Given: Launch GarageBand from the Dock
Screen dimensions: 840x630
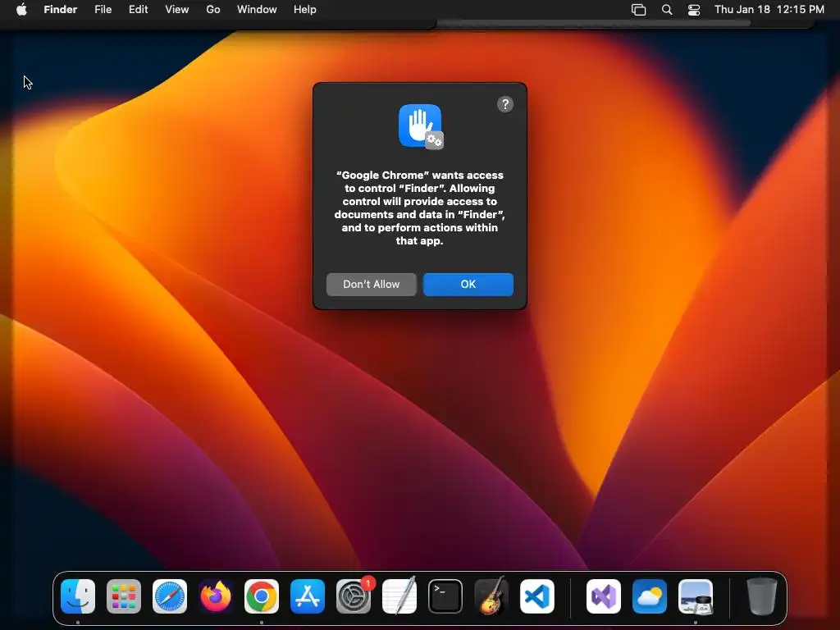Looking at the screenshot, I should coord(491,596).
